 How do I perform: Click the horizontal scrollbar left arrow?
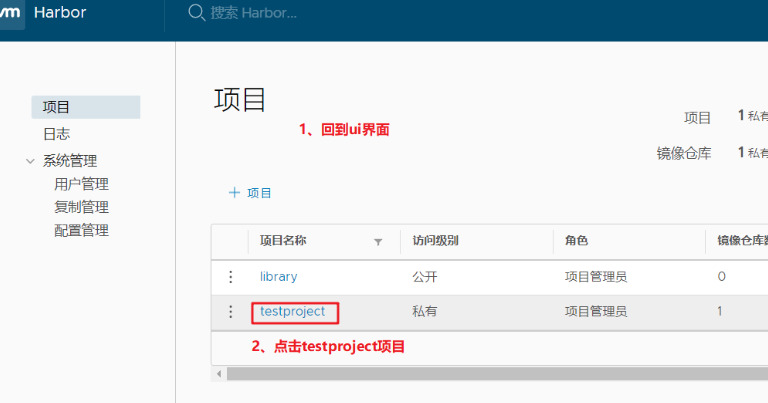pos(219,374)
